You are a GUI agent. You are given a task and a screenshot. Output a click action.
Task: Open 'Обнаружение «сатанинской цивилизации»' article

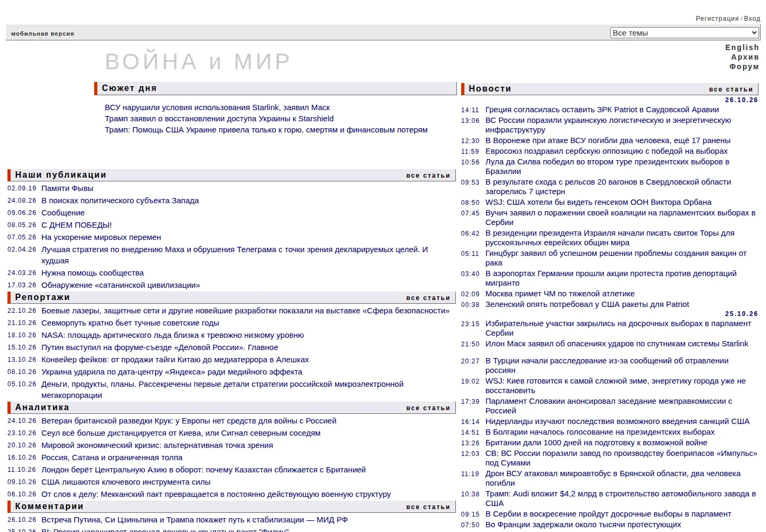tap(121, 285)
